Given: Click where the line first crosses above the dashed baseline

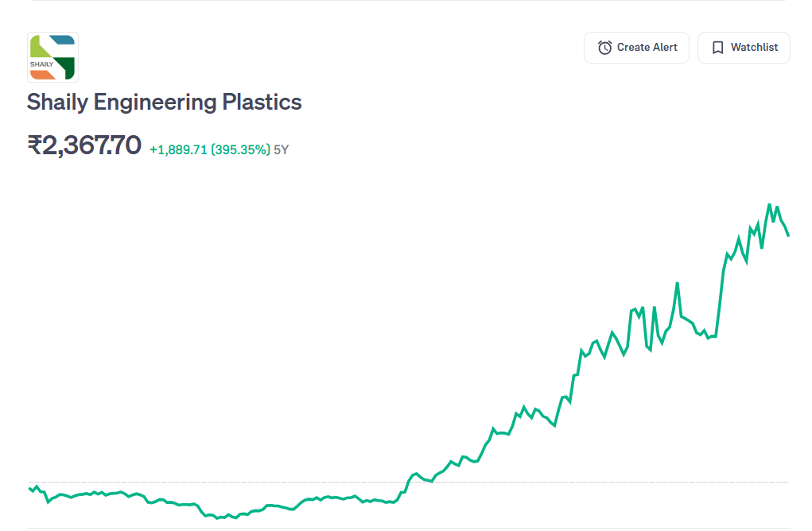Looking at the screenshot, I should tap(407, 481).
